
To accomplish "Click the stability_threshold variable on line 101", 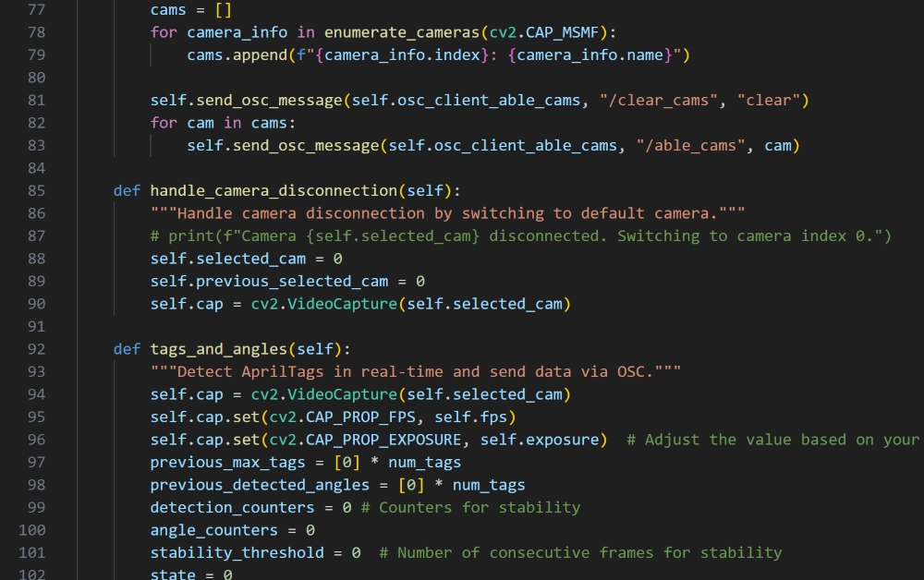I will pos(237,552).
